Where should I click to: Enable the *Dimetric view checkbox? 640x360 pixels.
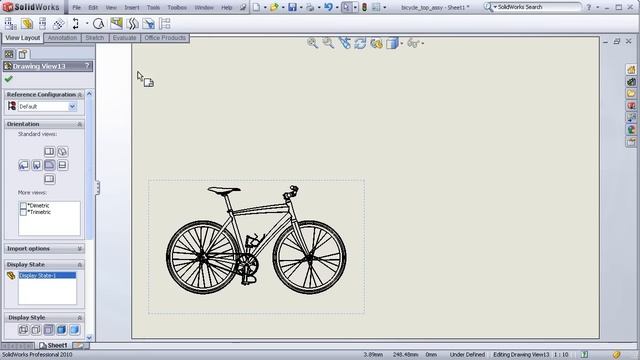pyautogui.click(x=23, y=206)
